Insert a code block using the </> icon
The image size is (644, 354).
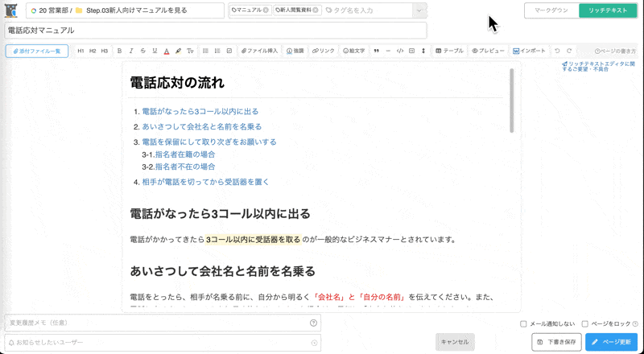(400, 51)
